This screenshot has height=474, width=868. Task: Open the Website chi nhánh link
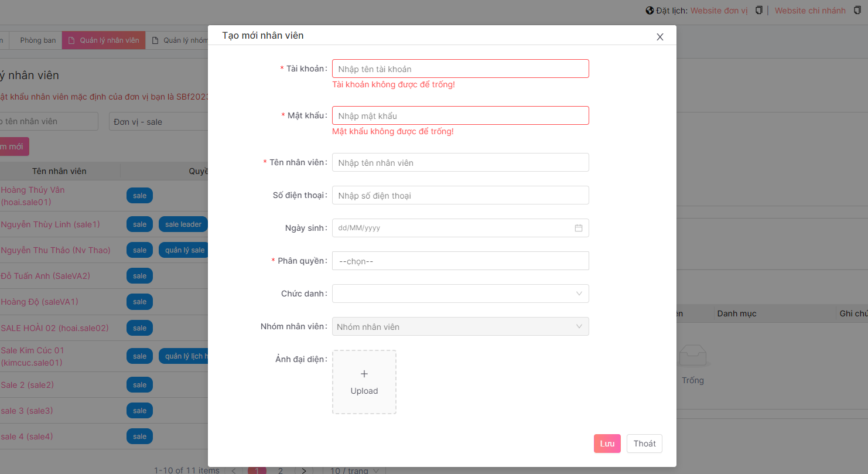pyautogui.click(x=810, y=11)
